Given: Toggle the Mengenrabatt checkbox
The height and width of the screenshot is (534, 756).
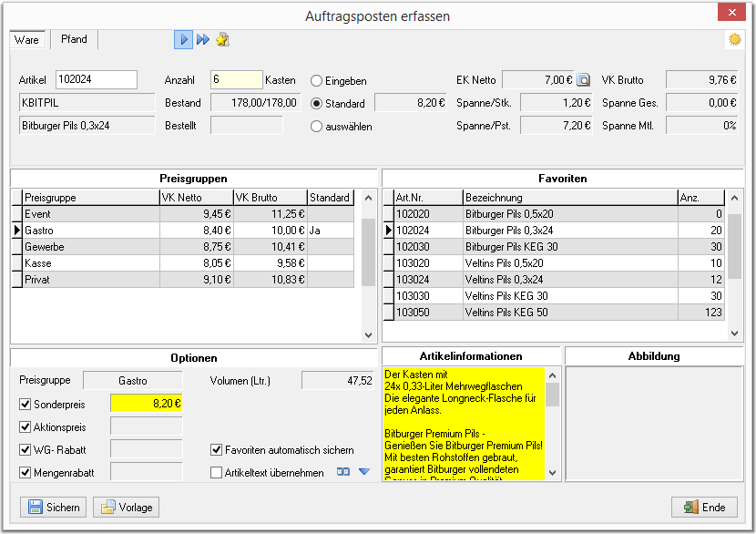Looking at the screenshot, I should (26, 472).
